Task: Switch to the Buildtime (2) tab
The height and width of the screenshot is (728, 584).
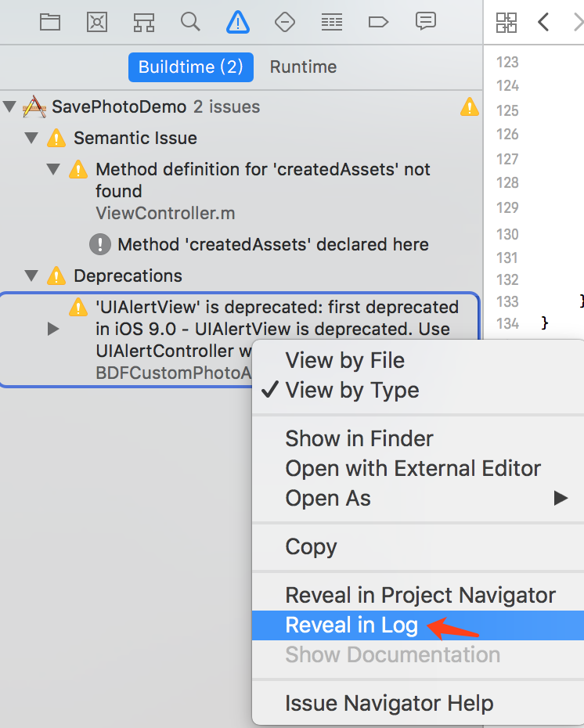Action: click(x=191, y=67)
